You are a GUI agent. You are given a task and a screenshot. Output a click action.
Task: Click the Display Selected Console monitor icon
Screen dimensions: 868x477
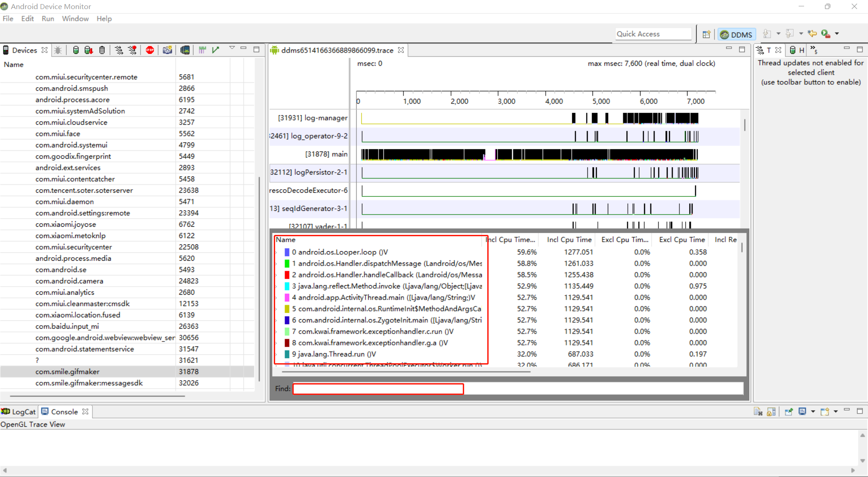coord(802,412)
